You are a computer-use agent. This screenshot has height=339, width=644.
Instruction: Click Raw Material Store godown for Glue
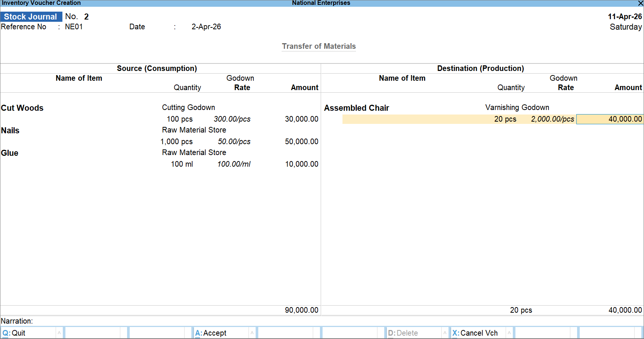click(194, 152)
